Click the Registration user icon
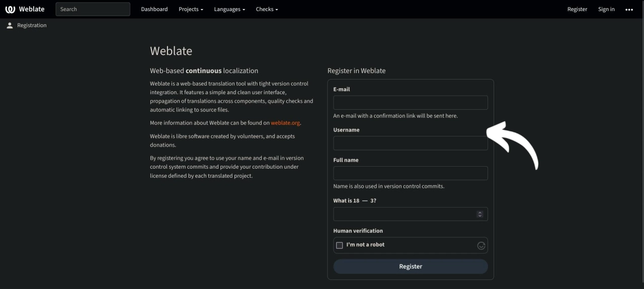Image resolution: width=644 pixels, height=289 pixels. click(x=10, y=25)
